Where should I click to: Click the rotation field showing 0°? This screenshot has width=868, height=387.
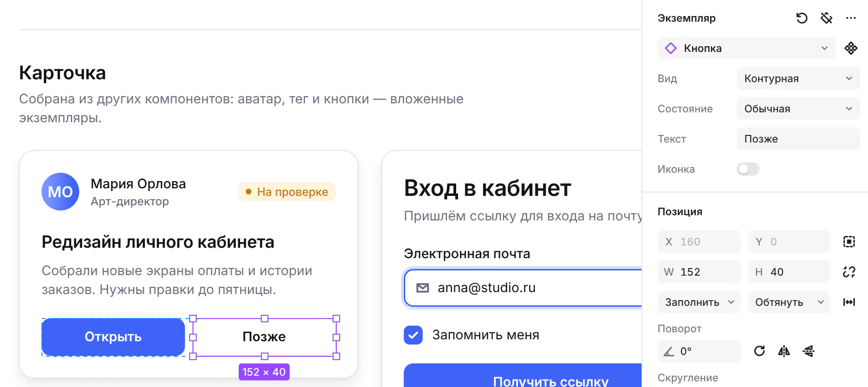[699, 351]
